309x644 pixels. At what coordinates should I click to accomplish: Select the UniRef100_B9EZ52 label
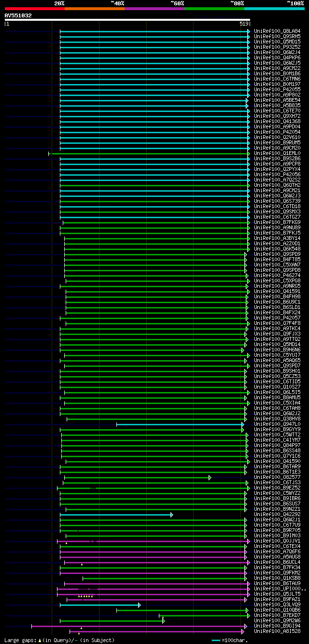click(x=277, y=488)
